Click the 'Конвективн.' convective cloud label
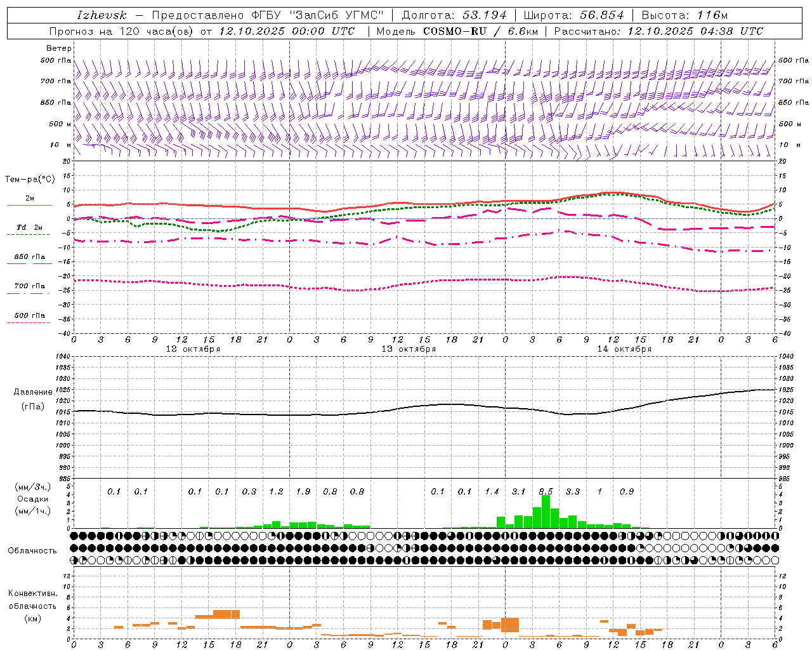This screenshot has width=812, height=650. pos(32,594)
